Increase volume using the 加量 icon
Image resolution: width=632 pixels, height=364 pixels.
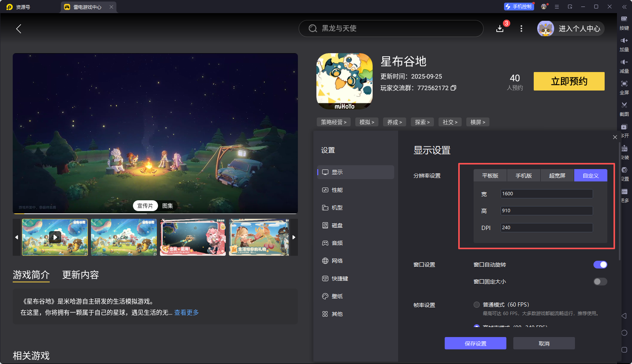point(624,40)
